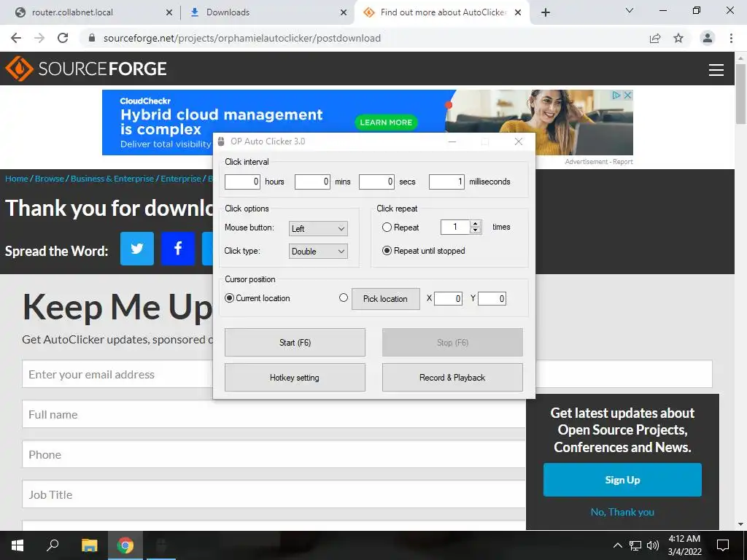The image size is (747, 560).
Task: Decrease repeat times with down arrow
Action: [475, 230]
